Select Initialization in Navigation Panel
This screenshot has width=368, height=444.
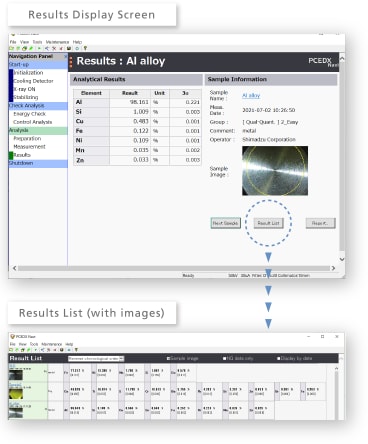pyautogui.click(x=28, y=73)
